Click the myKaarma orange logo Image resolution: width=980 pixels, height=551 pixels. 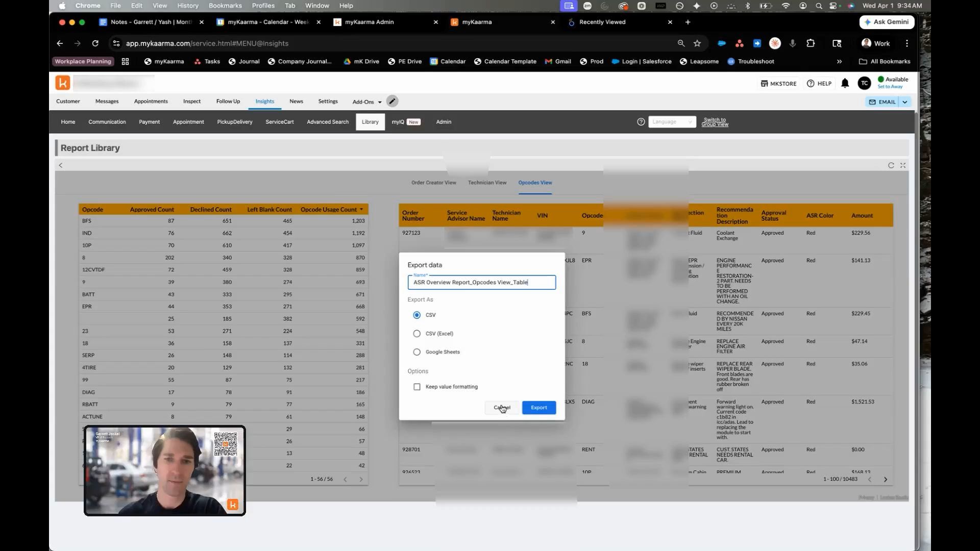pyautogui.click(x=63, y=83)
